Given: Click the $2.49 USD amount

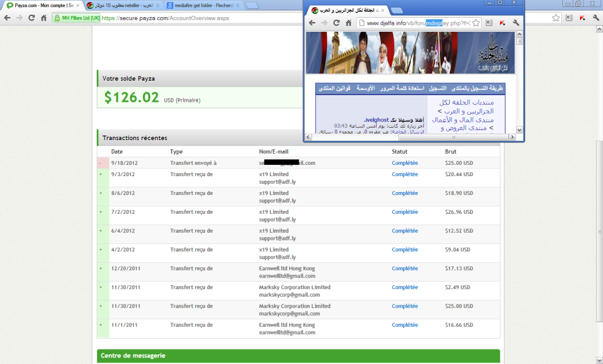Looking at the screenshot, I should tap(457, 287).
